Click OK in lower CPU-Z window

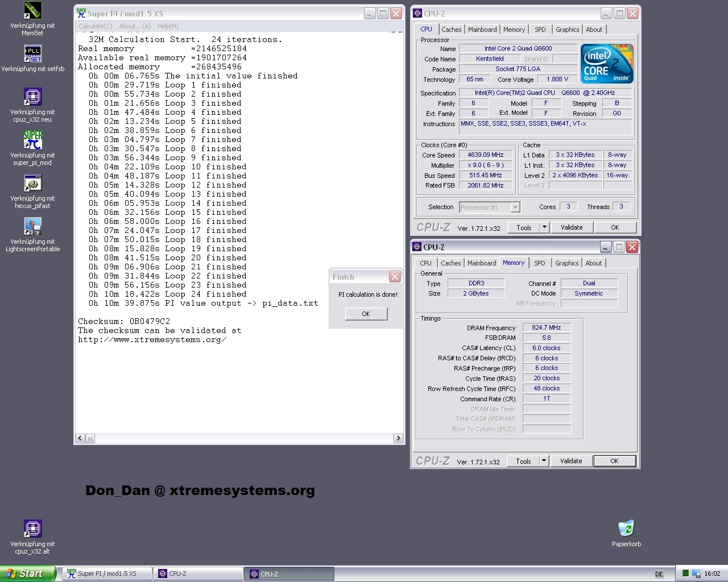coord(614,461)
